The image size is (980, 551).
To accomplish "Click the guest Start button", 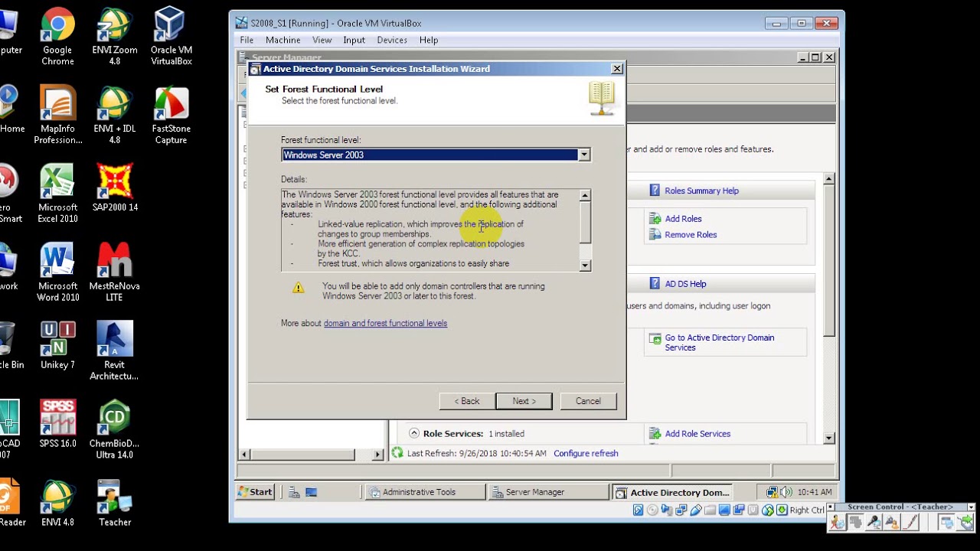I will (256, 492).
